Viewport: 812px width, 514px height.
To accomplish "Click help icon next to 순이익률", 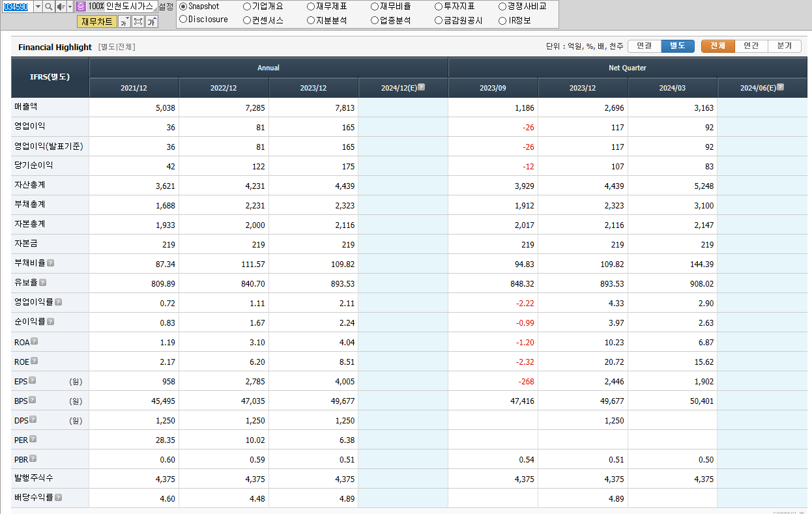I will pos(51,322).
